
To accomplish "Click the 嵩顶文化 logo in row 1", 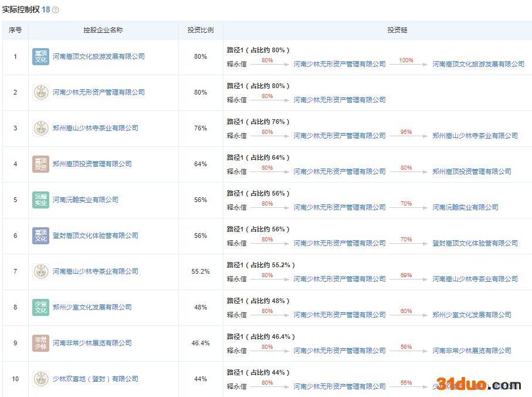I will point(40,57).
